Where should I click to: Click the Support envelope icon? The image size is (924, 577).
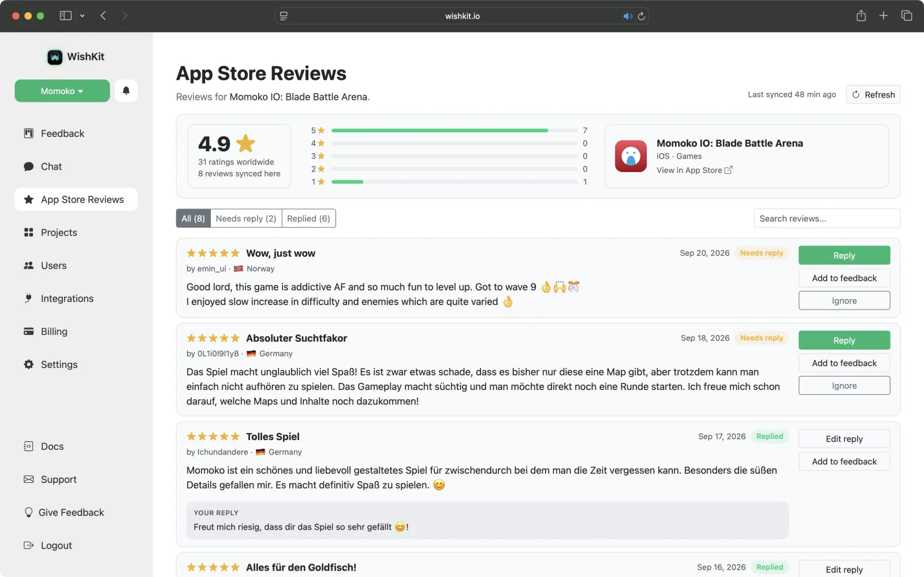pyautogui.click(x=28, y=479)
